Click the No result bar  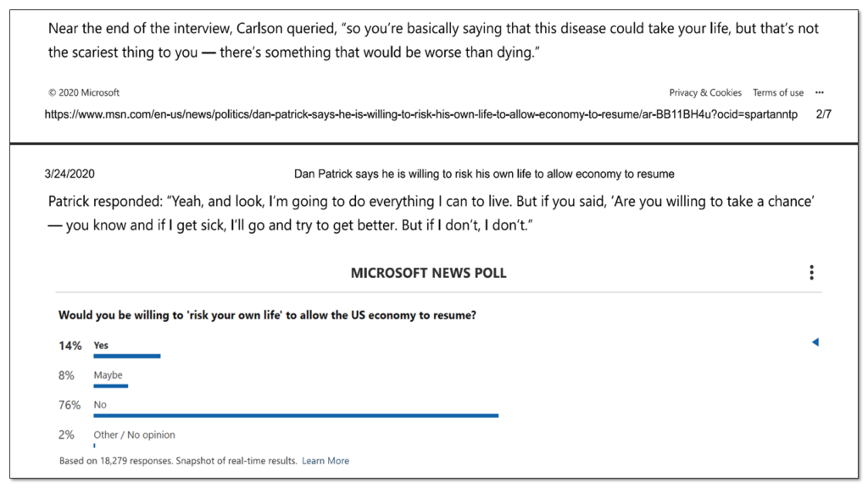[296, 415]
